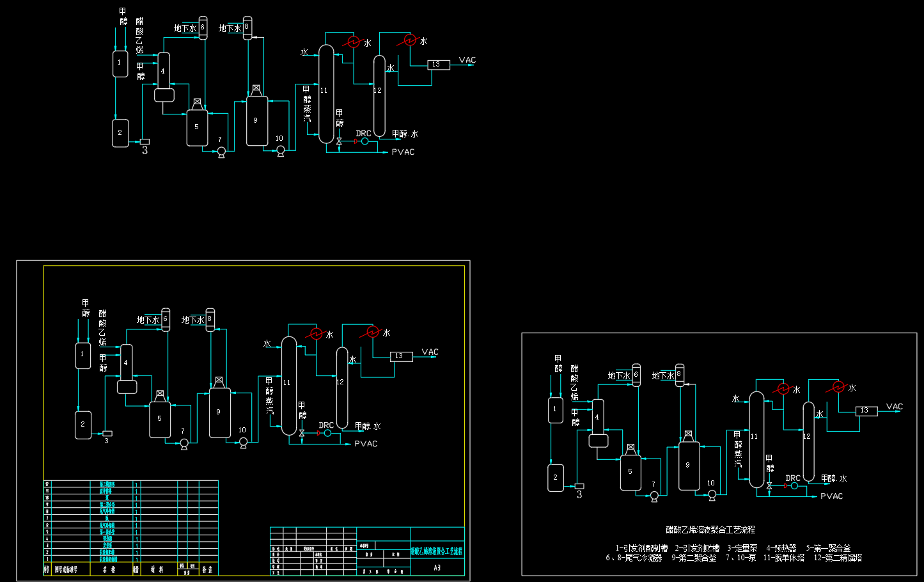Select red condenser above tower 11, top diagram
The height and width of the screenshot is (582, 924).
[352, 42]
